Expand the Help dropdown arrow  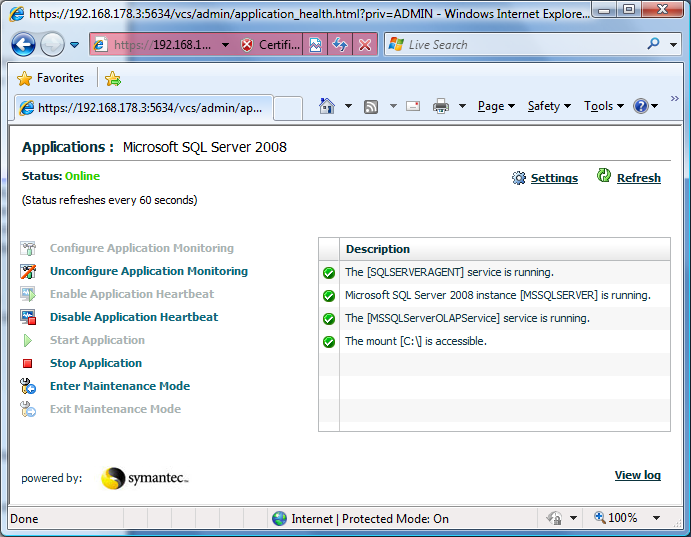[x=654, y=106]
